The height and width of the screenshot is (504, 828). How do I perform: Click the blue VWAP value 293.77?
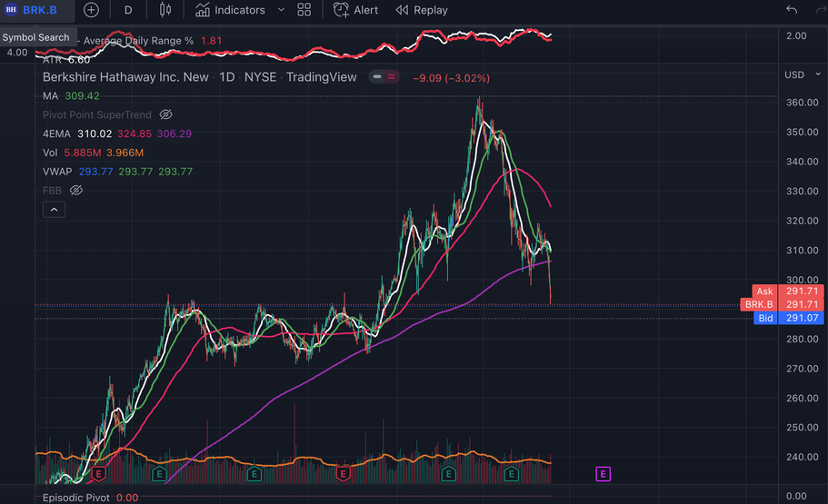click(95, 172)
